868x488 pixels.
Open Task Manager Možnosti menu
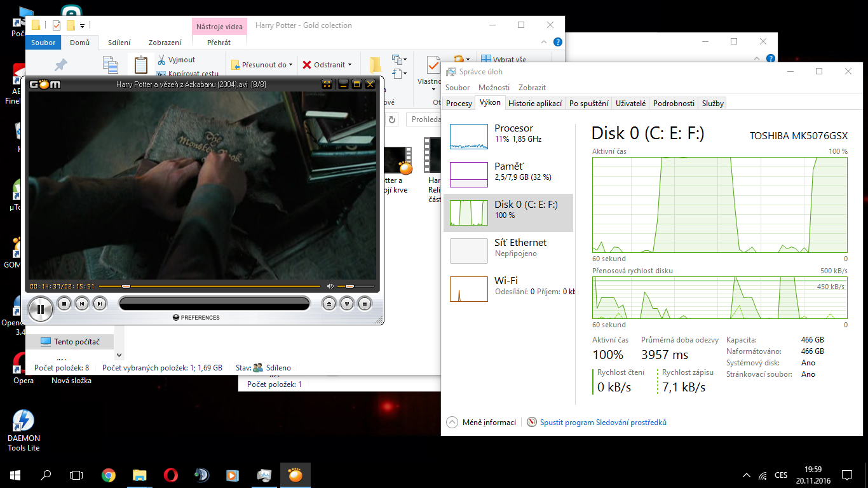[x=494, y=88]
